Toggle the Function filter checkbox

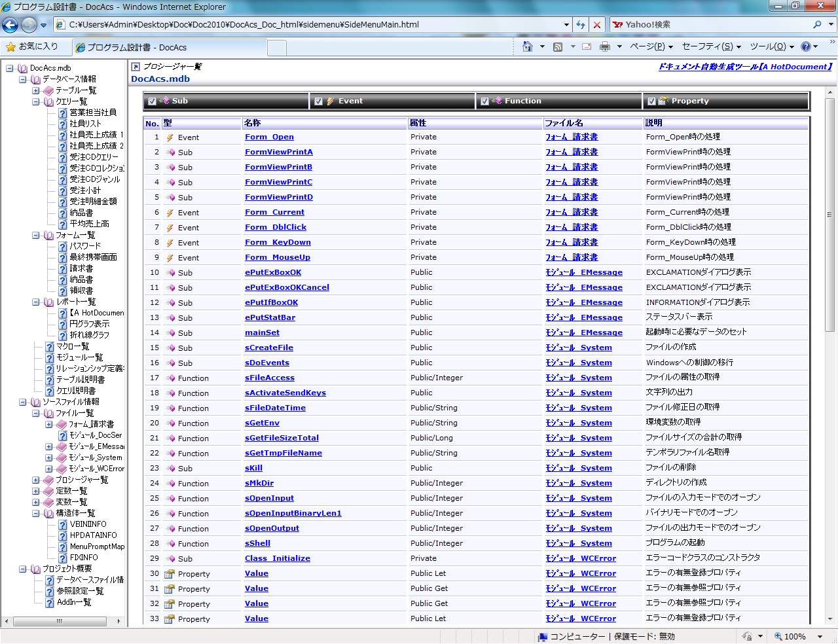[485, 101]
